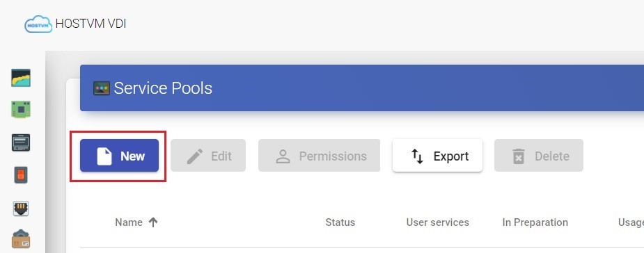The width and height of the screenshot is (644, 253).
Task: Open OS Managers orange icon in sidebar
Action: pyautogui.click(x=21, y=175)
